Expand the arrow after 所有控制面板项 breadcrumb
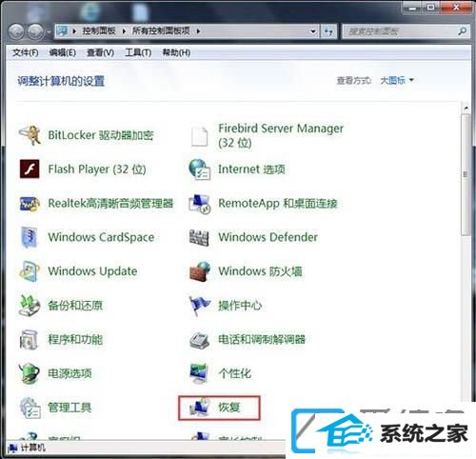The image size is (476, 459). point(198,31)
